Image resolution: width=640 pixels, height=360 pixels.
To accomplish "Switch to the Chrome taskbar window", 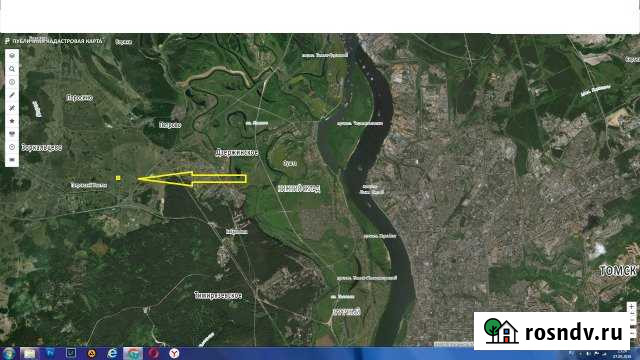I will tap(133, 353).
